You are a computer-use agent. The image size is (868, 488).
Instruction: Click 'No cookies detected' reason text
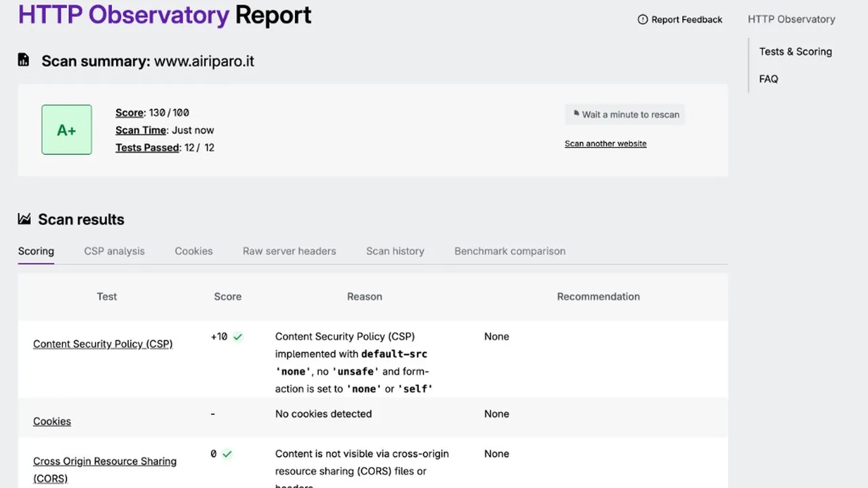(323, 413)
